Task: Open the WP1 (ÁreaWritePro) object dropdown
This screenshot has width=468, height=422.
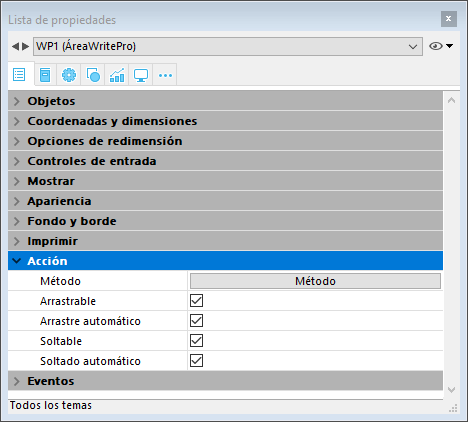Action: click(x=228, y=46)
